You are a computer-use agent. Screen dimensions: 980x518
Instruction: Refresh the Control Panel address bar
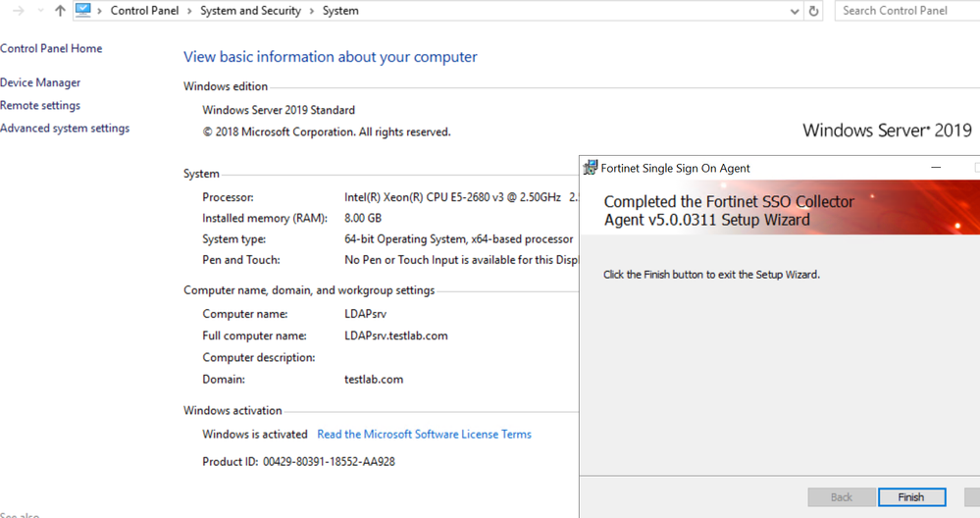pyautogui.click(x=813, y=11)
